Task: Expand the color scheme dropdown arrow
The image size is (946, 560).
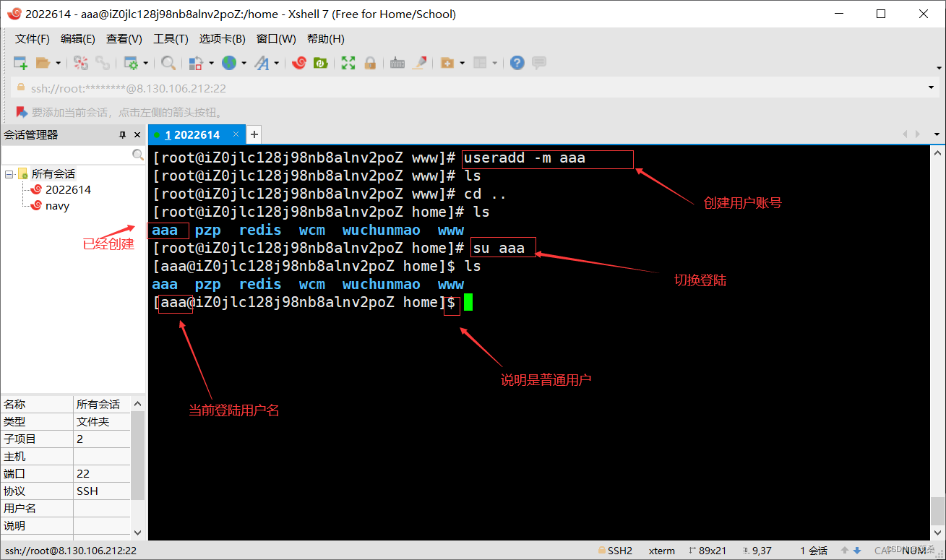Action: coord(211,63)
